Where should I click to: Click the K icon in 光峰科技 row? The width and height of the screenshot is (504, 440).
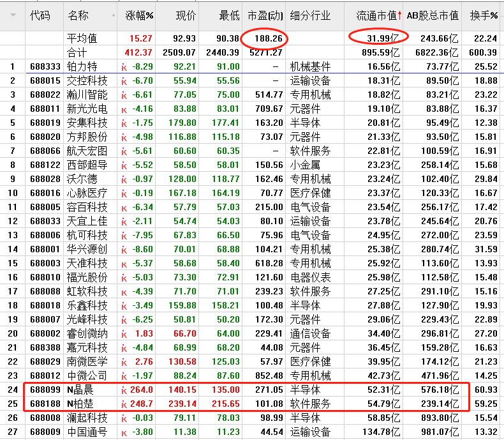[x=124, y=321]
